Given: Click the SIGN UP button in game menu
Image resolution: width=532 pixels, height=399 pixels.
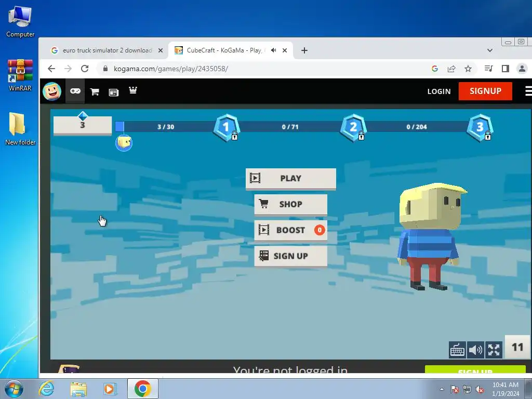Looking at the screenshot, I should (291, 256).
